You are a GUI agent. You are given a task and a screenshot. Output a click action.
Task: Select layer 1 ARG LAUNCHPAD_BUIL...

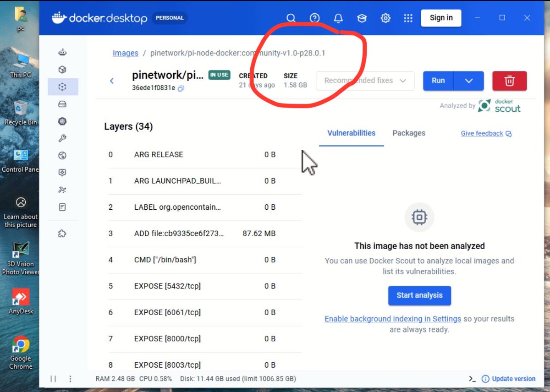coord(205,181)
